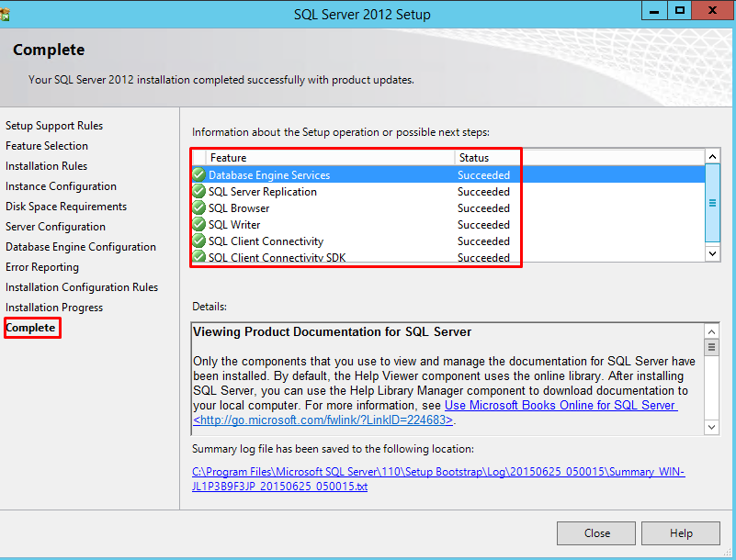Select the Database Engine Services row
The width and height of the screenshot is (736, 560).
(x=448, y=175)
